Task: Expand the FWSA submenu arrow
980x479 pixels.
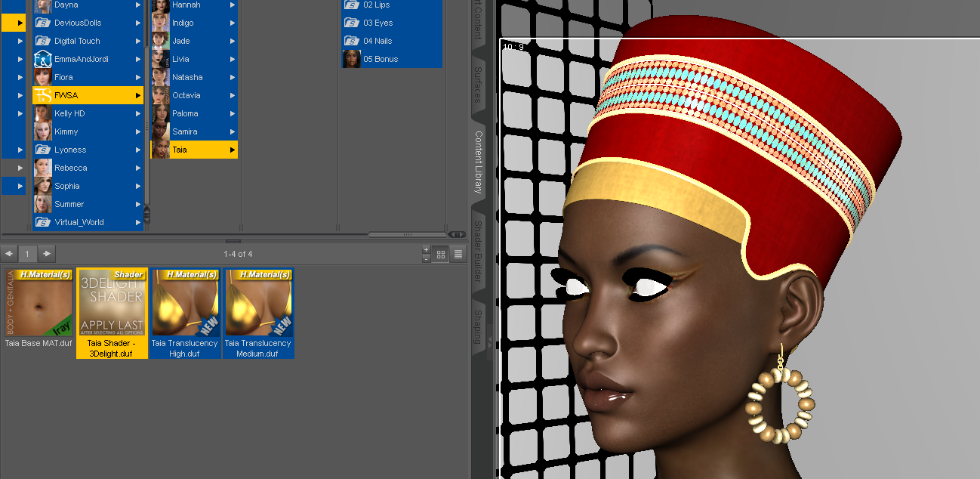Action: (x=138, y=95)
